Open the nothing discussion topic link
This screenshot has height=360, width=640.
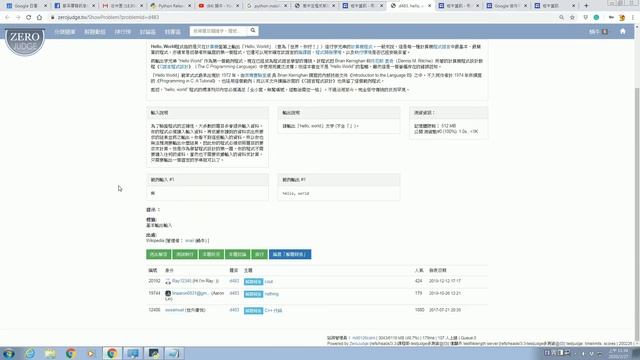pyautogui.click(x=271, y=294)
